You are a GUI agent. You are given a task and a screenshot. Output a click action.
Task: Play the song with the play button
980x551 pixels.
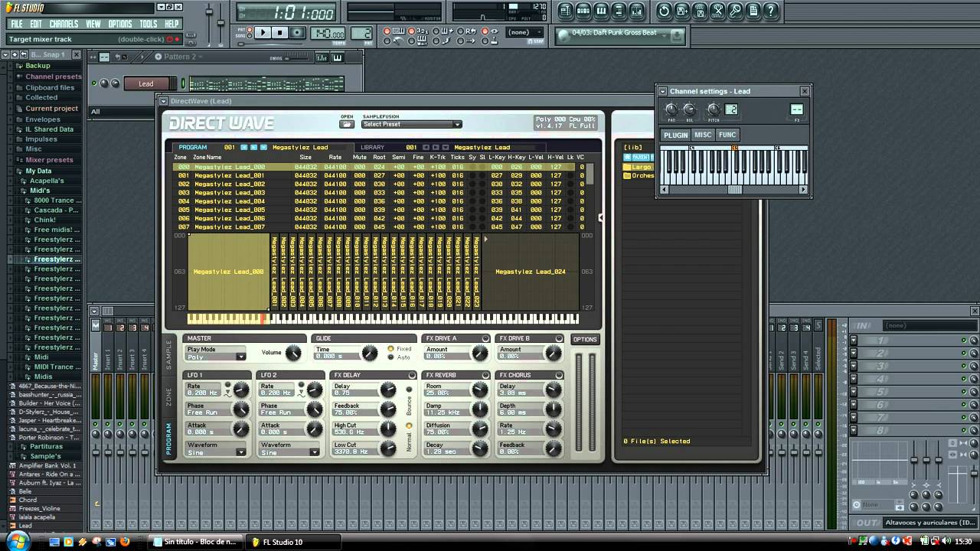pyautogui.click(x=263, y=33)
